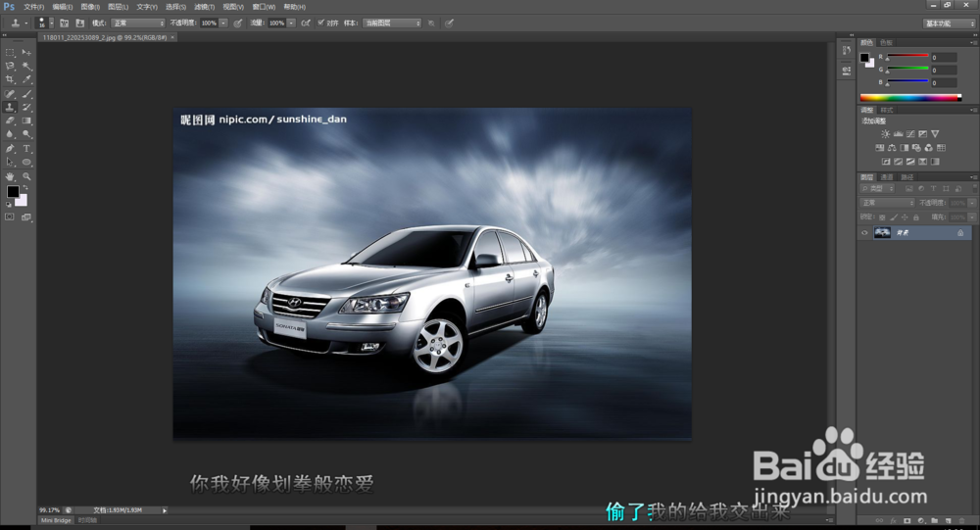Select the Path Selection tool
The height and width of the screenshot is (530, 980).
[10, 163]
